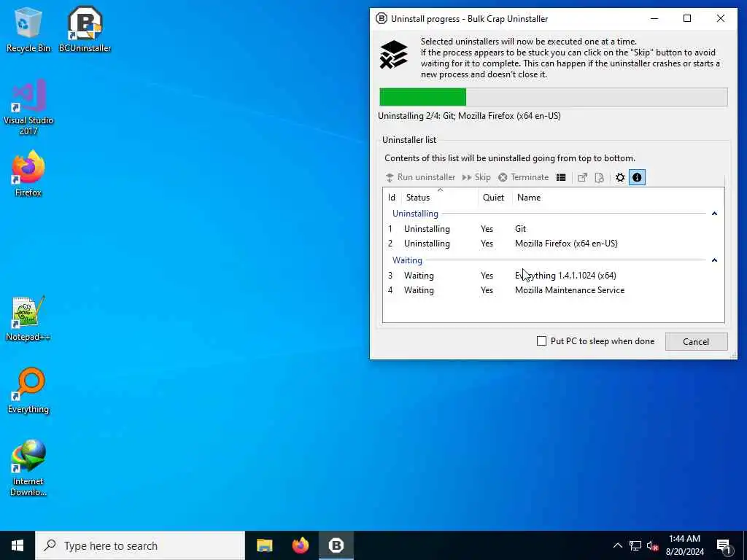Select the Everything desktop shortcut

[x=28, y=391]
